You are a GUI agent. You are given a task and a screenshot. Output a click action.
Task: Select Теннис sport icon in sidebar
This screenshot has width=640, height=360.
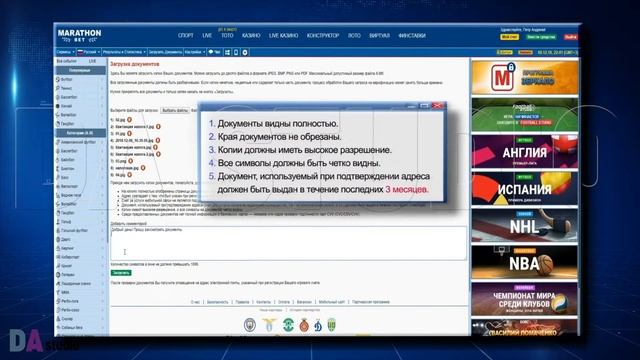58,88
